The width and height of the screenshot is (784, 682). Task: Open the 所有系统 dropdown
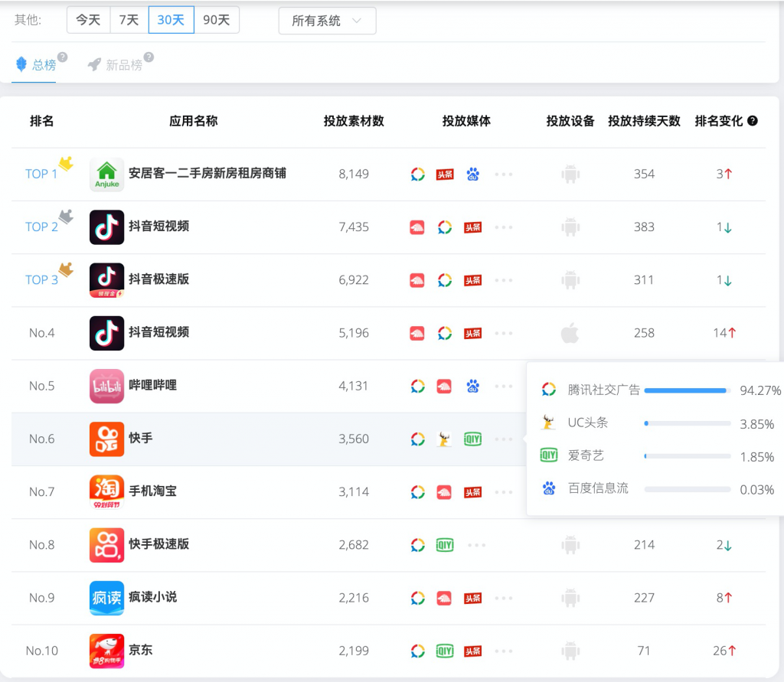[x=327, y=21]
